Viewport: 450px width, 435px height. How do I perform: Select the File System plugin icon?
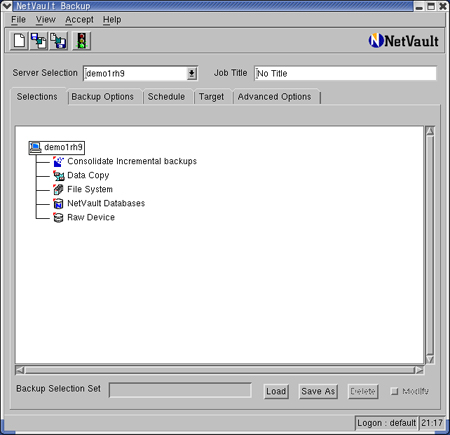pyautogui.click(x=58, y=189)
